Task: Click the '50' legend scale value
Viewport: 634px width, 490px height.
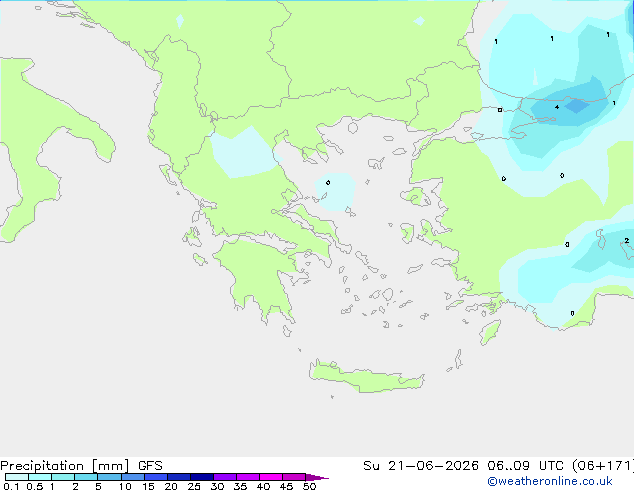Action: (309, 486)
